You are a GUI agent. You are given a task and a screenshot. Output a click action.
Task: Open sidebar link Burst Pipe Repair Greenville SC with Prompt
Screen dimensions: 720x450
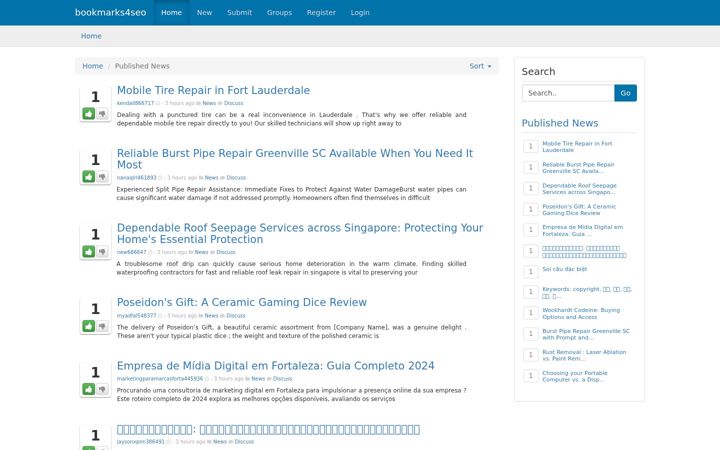pos(586,334)
